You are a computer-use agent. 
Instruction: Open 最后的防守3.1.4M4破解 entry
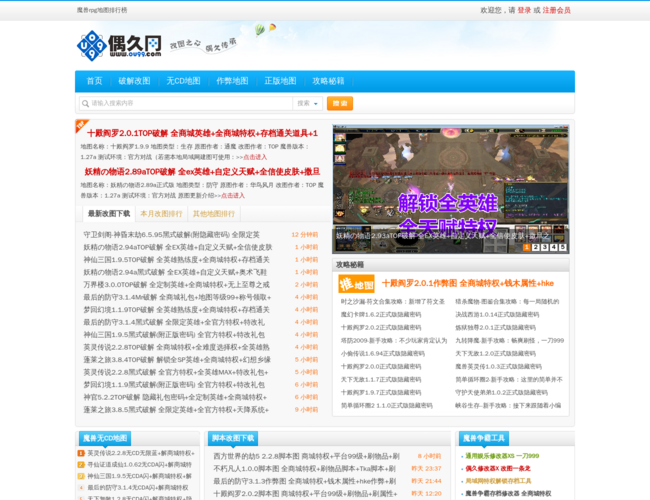[x=177, y=297]
